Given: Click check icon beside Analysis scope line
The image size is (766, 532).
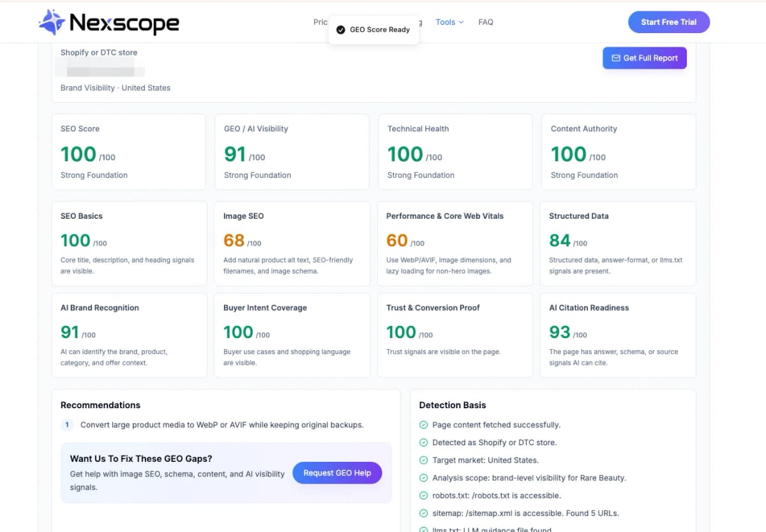Looking at the screenshot, I should pyautogui.click(x=423, y=478).
